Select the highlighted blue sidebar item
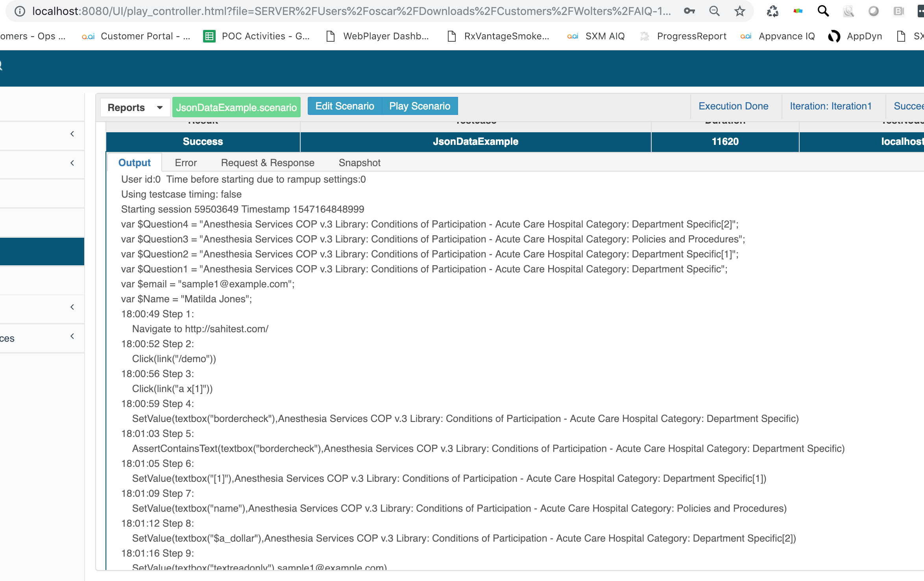 [x=42, y=252]
